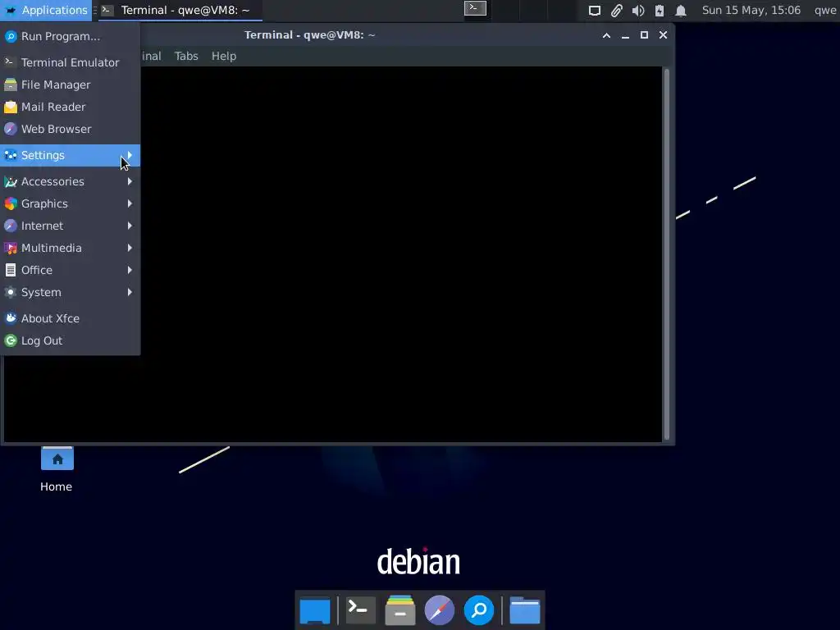Viewport: 840px width, 630px height.
Task: Click the paperclip clipboard tray icon
Action: (617, 11)
